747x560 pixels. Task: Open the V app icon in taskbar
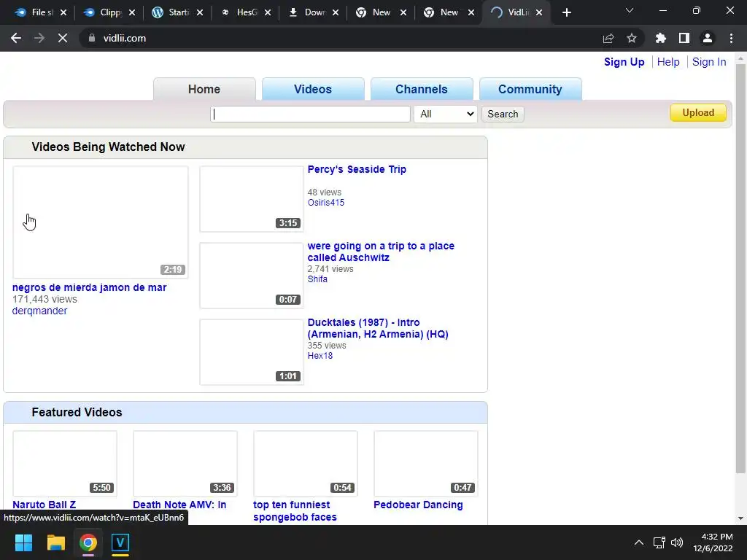120,542
